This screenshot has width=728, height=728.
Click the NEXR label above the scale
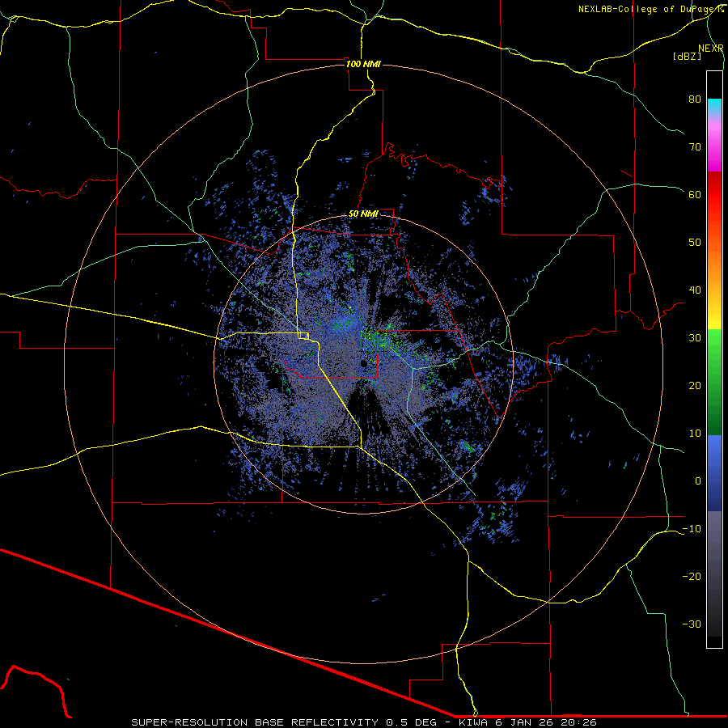click(711, 49)
